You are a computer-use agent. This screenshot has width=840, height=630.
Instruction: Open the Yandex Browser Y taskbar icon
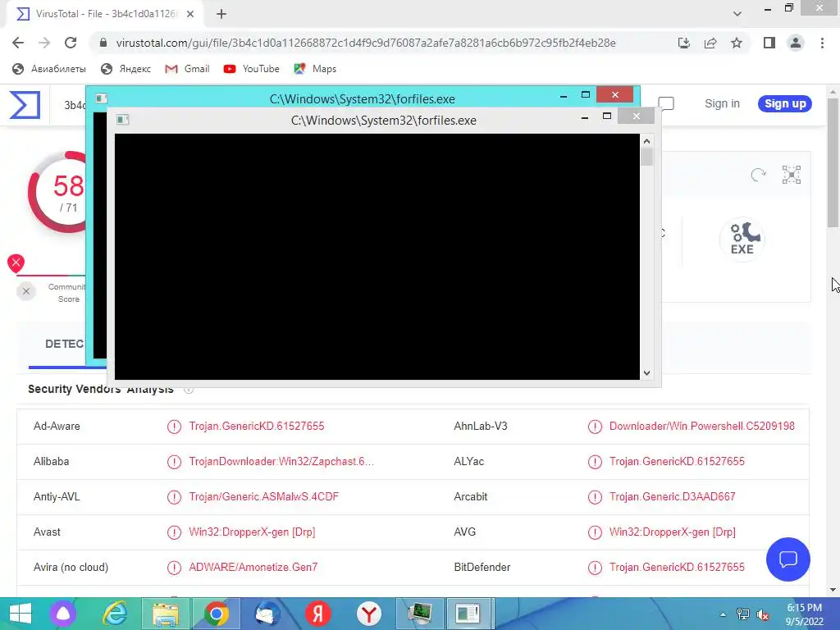[x=368, y=614]
